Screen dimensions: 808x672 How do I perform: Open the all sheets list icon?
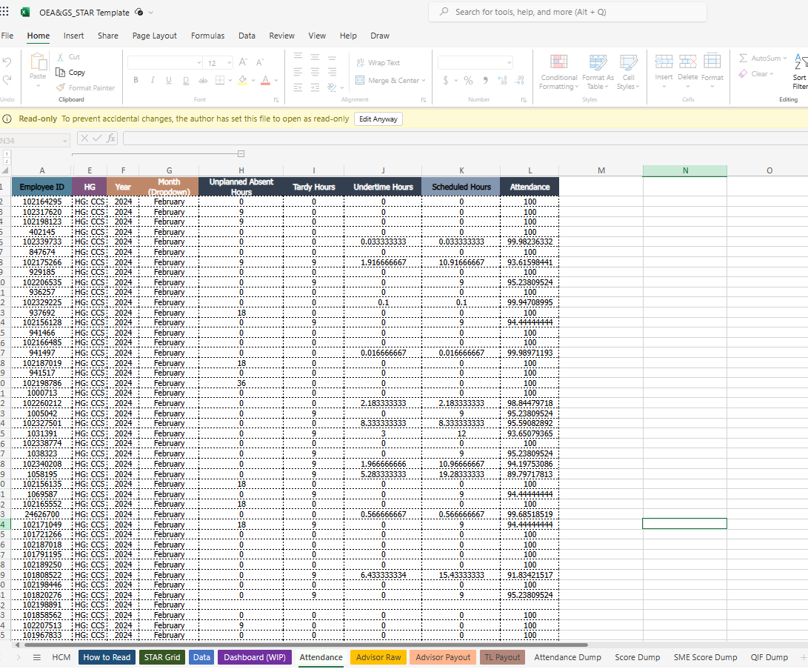click(36, 657)
